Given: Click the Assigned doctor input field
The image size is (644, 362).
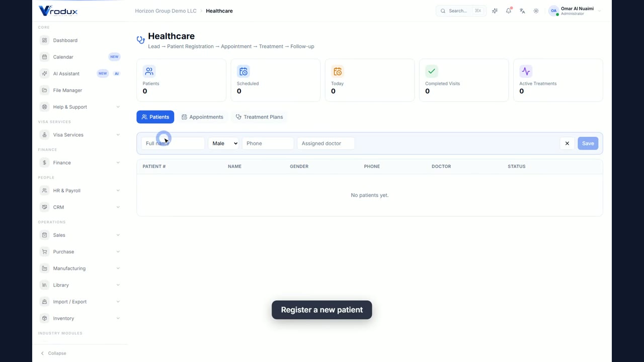Looking at the screenshot, I should pos(326,143).
